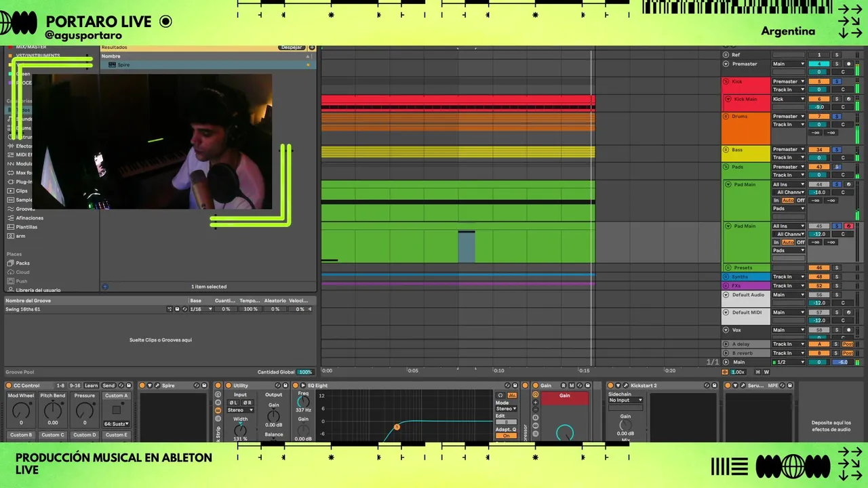Click Learn in CC Control
This screenshot has width=868, height=488.
click(91, 386)
